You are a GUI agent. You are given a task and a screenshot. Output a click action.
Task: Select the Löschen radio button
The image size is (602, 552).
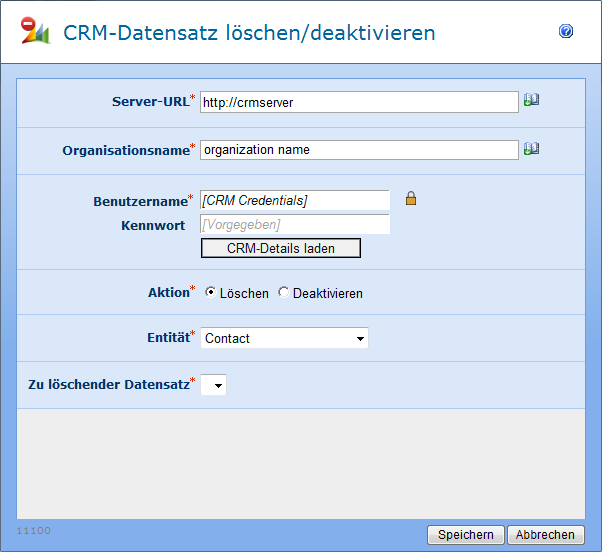coord(211,293)
